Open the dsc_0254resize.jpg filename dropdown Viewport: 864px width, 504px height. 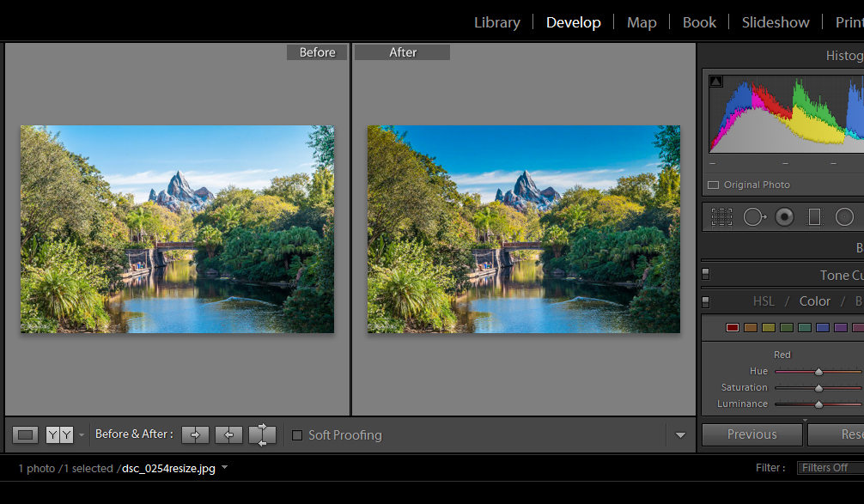(x=225, y=468)
